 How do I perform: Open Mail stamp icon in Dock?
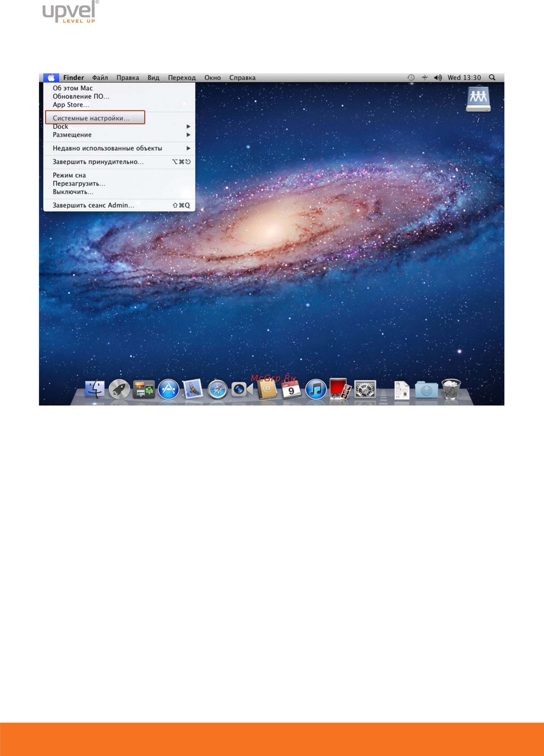tap(193, 389)
